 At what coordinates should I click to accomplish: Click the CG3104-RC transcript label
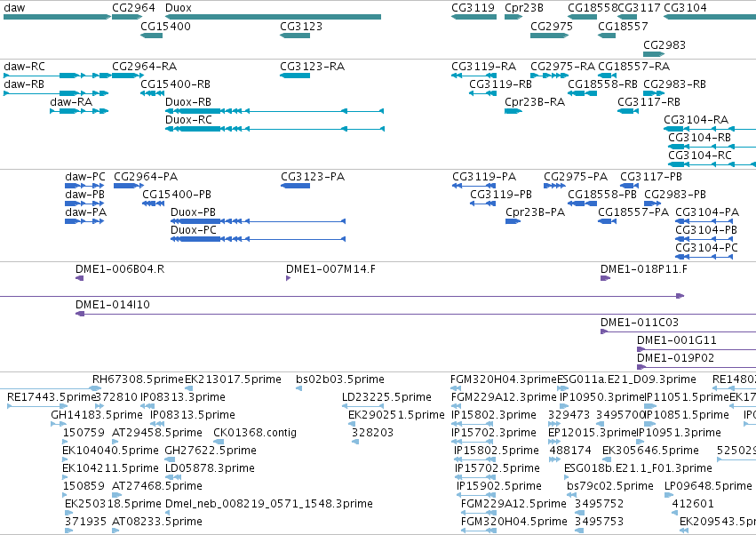coord(700,156)
